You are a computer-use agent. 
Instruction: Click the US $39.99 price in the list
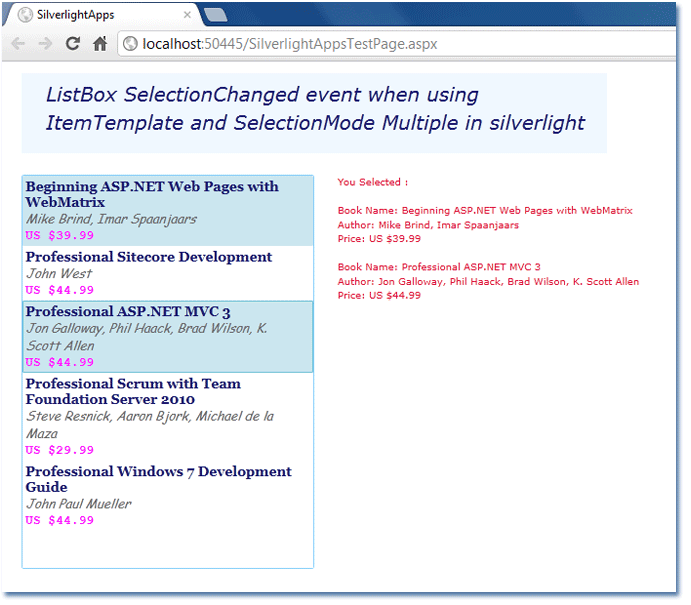[59, 235]
